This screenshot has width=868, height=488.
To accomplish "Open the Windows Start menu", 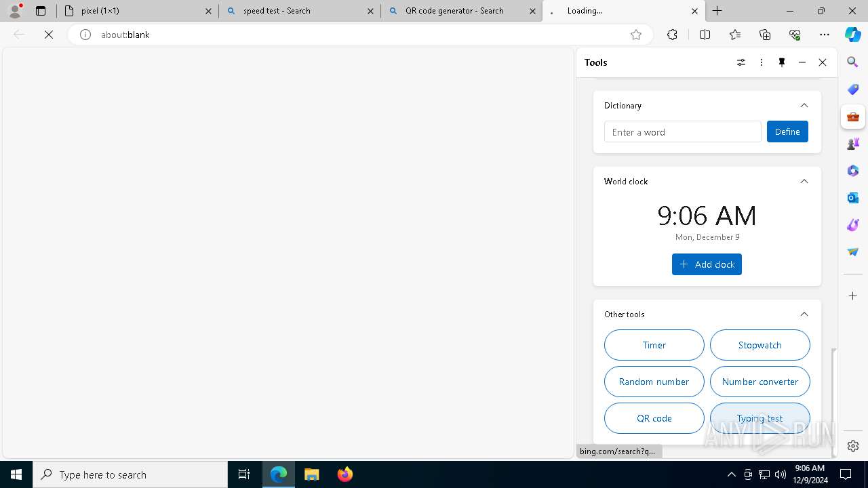I will [x=16, y=474].
